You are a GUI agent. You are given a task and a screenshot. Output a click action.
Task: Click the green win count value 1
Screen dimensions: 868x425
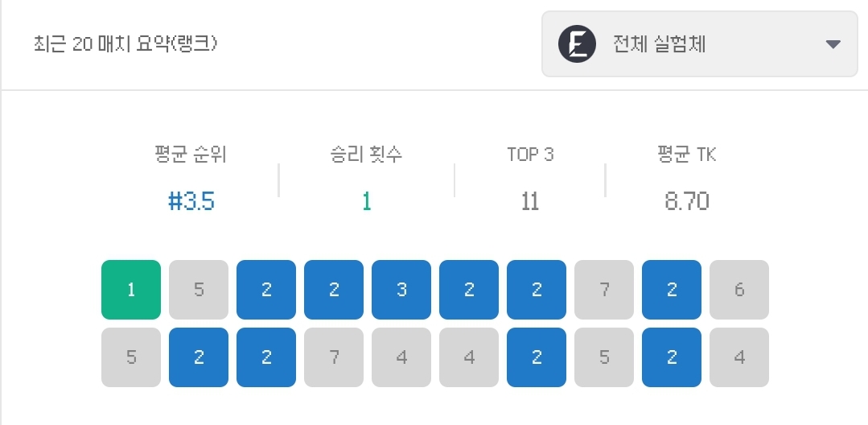367,202
